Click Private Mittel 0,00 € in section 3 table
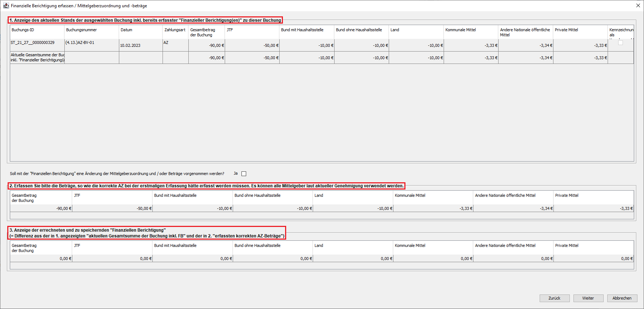This screenshot has width=644, height=309. pos(593,259)
